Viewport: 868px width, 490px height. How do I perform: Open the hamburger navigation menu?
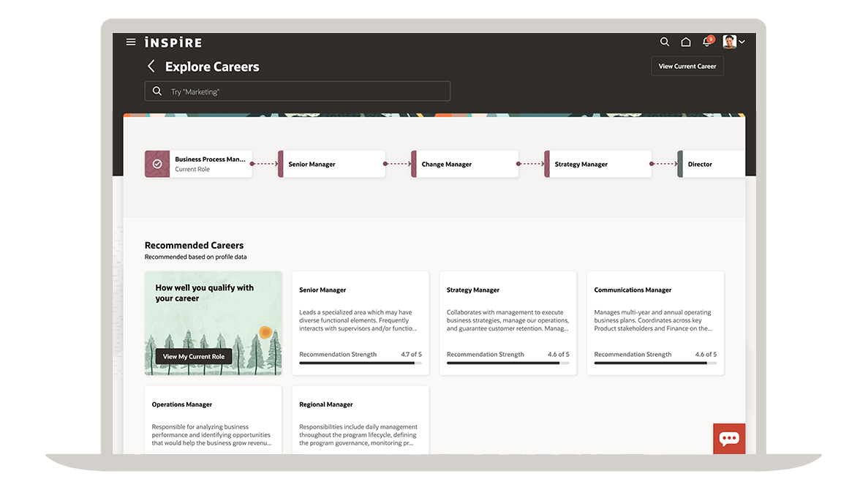click(131, 42)
